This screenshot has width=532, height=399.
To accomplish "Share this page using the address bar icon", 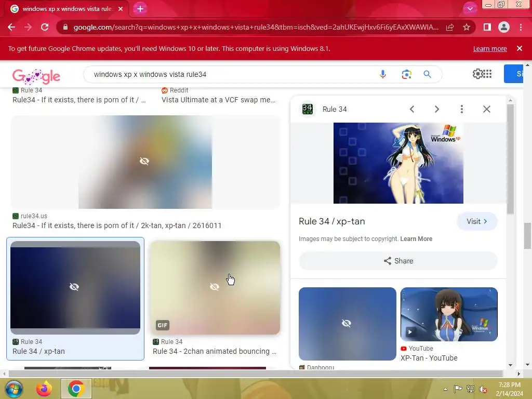I will click(x=450, y=27).
